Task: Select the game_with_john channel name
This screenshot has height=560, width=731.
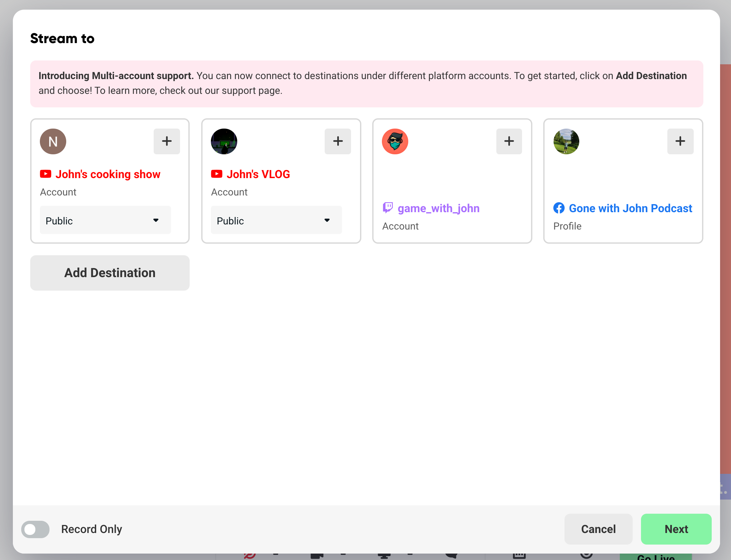Action: [x=439, y=208]
